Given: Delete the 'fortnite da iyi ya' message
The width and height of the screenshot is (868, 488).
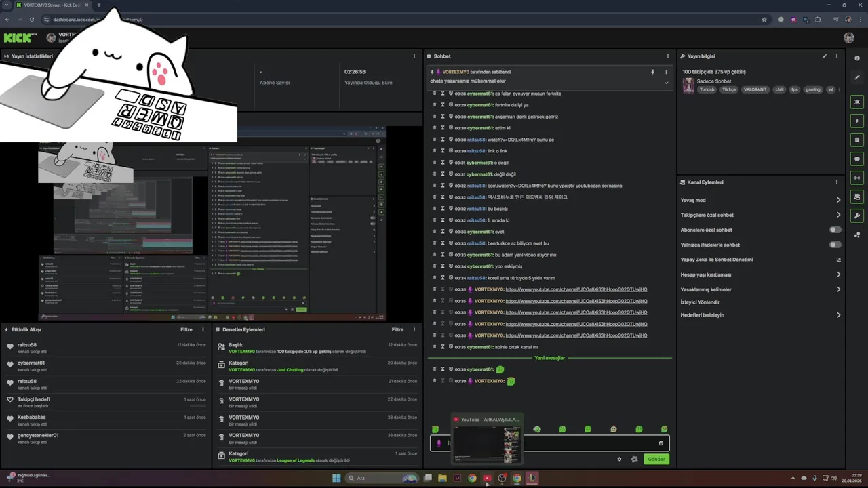Looking at the screenshot, I should coord(435,105).
